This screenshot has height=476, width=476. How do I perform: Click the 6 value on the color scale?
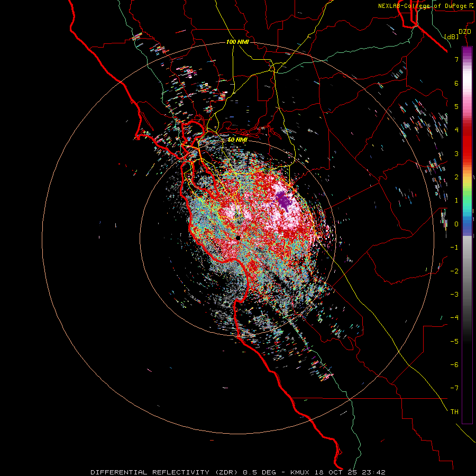[456, 83]
